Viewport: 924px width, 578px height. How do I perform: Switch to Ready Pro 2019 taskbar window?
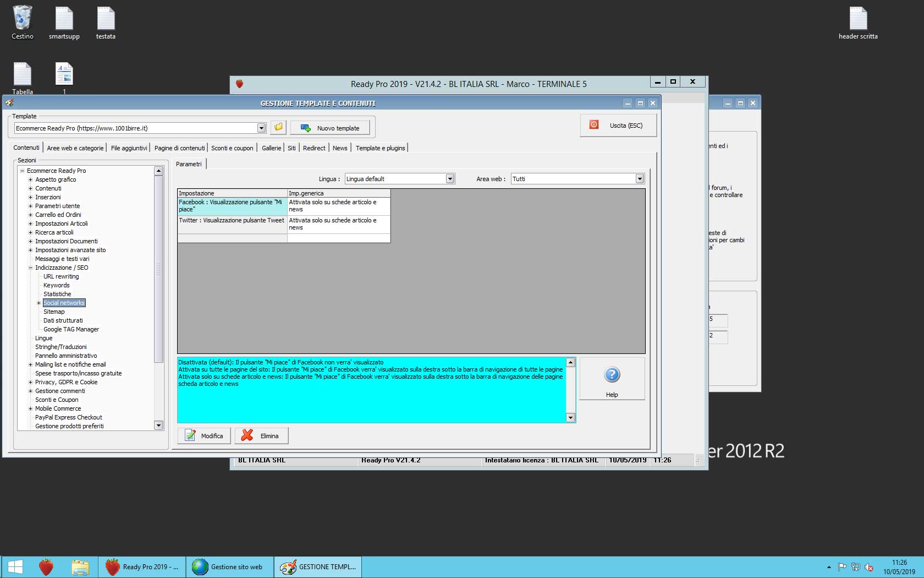[x=142, y=567]
